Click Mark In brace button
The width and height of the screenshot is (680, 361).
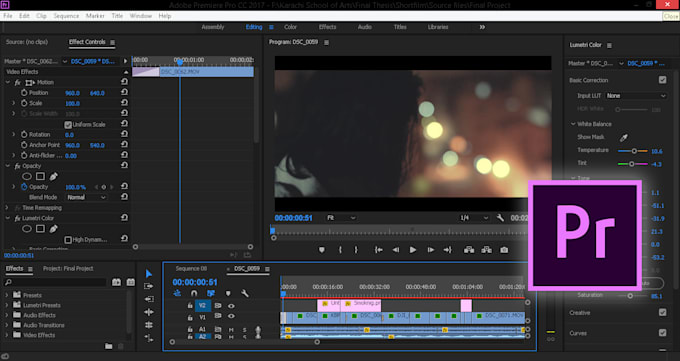point(340,250)
